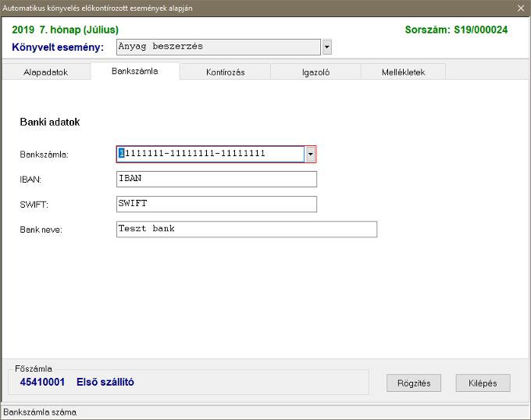Click into the Bankszámla number field
Image resolution: width=531 pixels, height=420 pixels.
coord(209,154)
